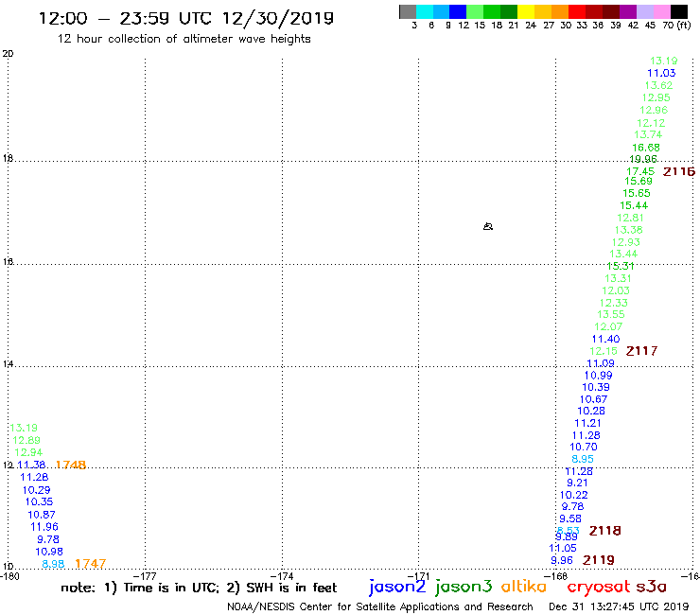Click the 11.03 value near the top

pyautogui.click(x=661, y=73)
